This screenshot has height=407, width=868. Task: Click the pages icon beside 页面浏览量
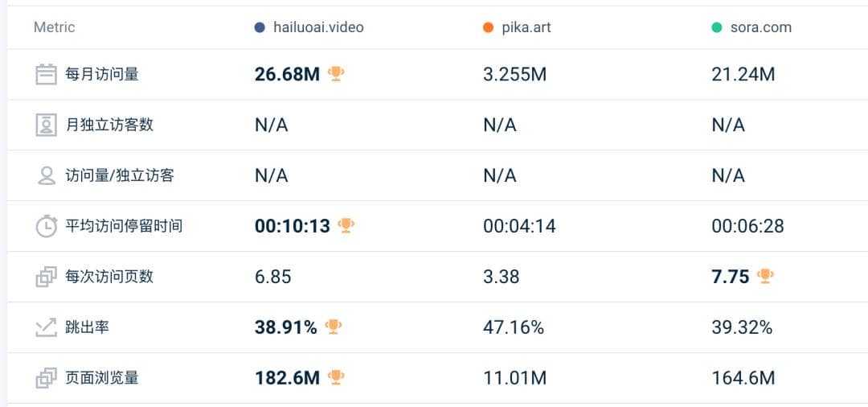point(46,377)
